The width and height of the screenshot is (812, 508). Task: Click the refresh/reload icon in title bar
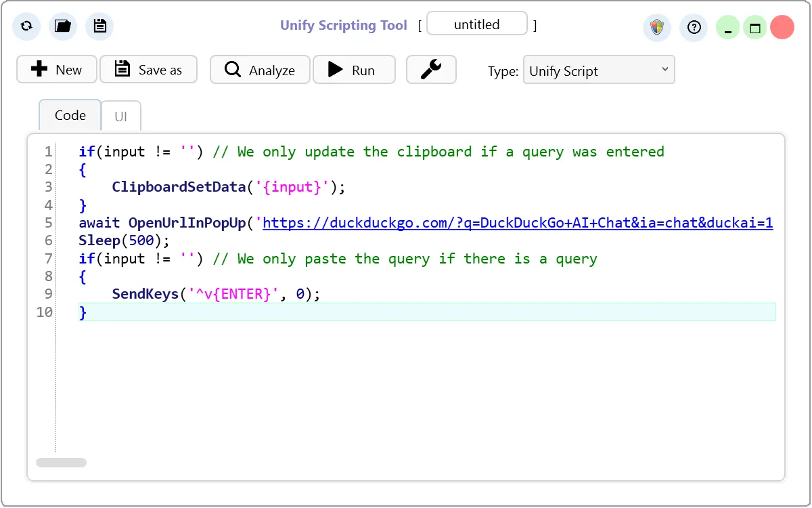(x=26, y=26)
